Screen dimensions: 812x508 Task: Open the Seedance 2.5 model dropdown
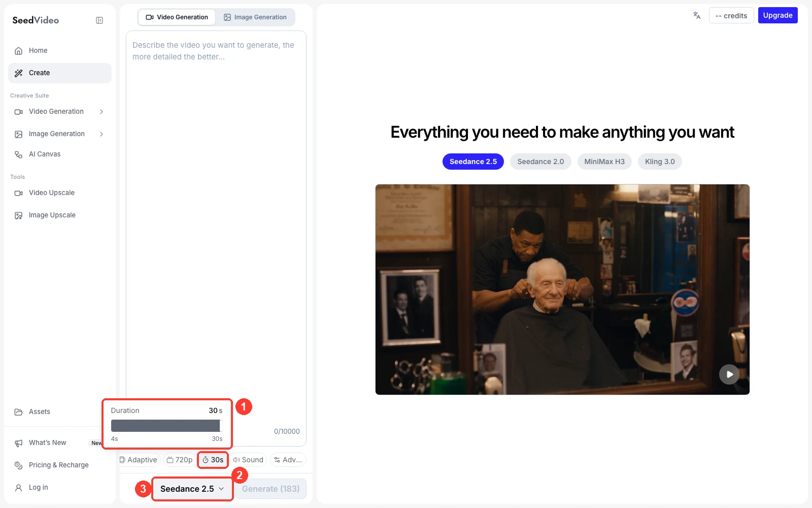pyautogui.click(x=192, y=489)
